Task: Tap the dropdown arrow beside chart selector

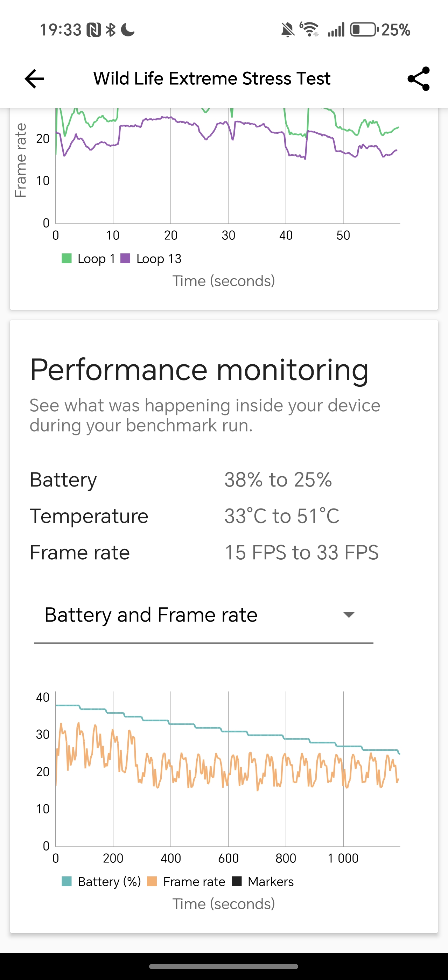Action: [x=349, y=614]
